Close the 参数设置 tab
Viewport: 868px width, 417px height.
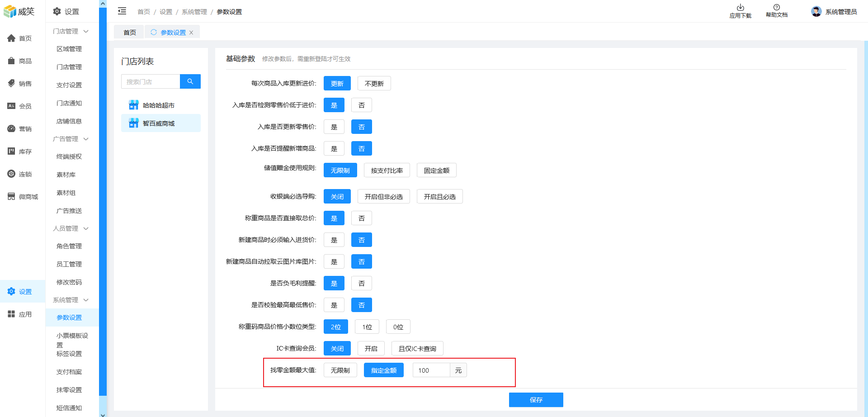click(191, 33)
